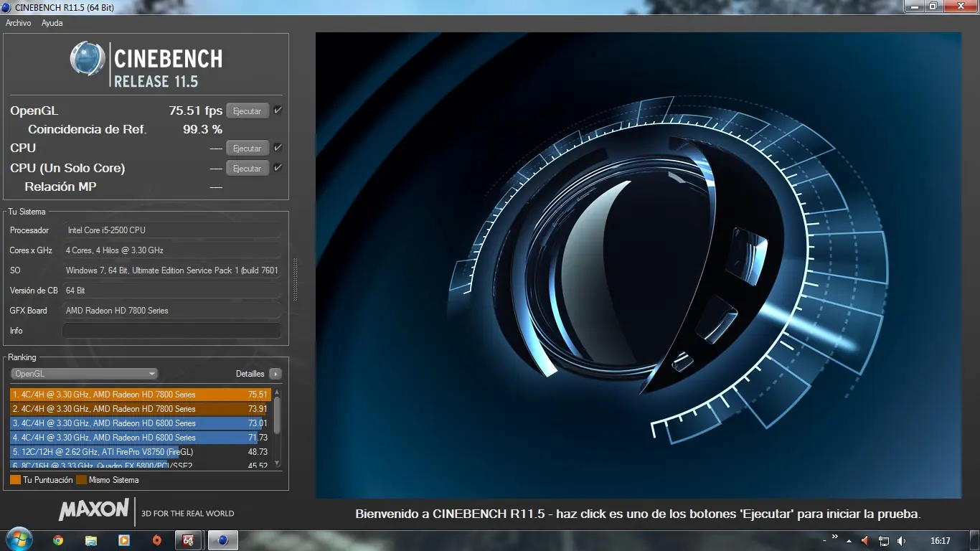Open the OpenGL ranking dropdown
Image resolution: width=980 pixels, height=551 pixels.
(x=84, y=374)
